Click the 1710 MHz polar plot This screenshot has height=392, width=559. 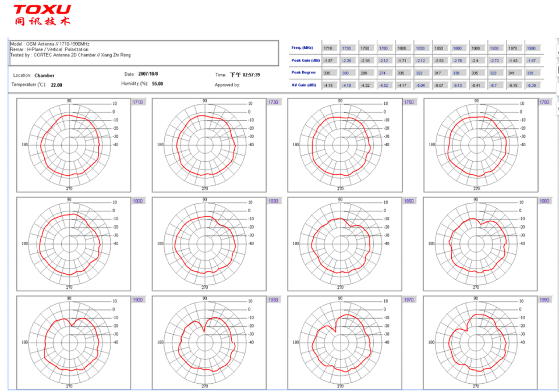(x=73, y=145)
